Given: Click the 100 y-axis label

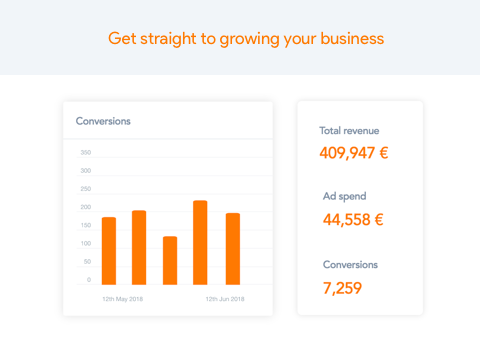Looking at the screenshot, I should pos(86,243).
